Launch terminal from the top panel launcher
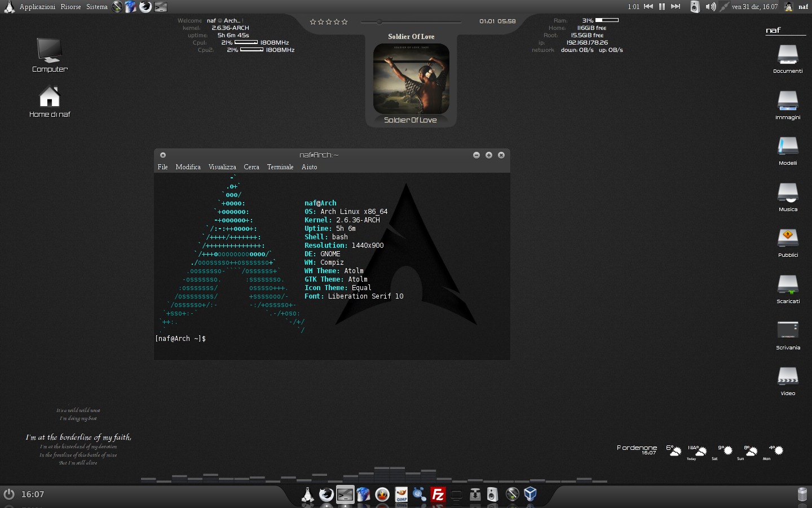 (x=161, y=7)
